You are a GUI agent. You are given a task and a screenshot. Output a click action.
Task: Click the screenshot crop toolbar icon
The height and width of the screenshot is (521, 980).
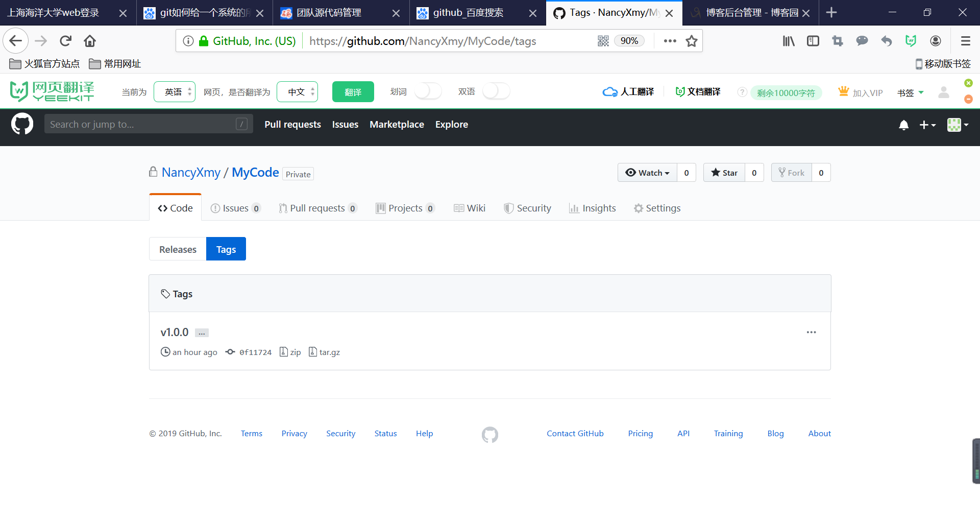[838, 41]
